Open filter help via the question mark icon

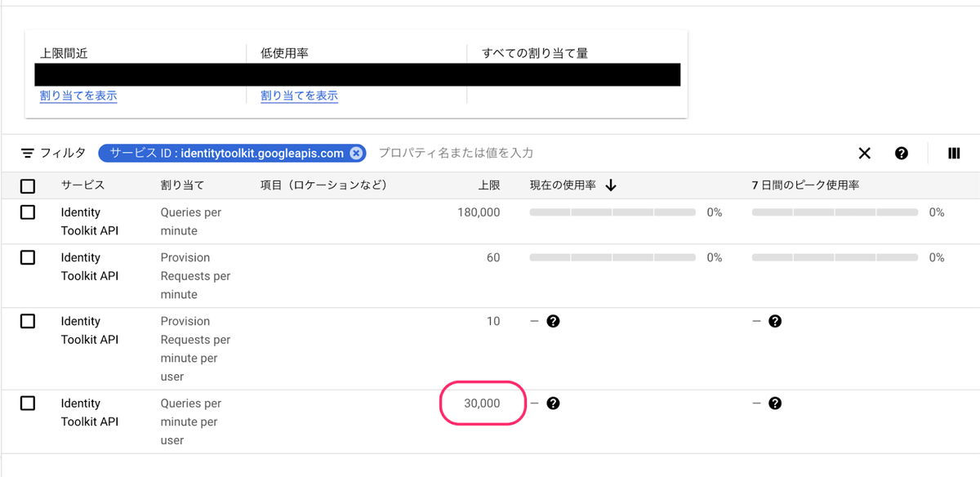(x=902, y=153)
